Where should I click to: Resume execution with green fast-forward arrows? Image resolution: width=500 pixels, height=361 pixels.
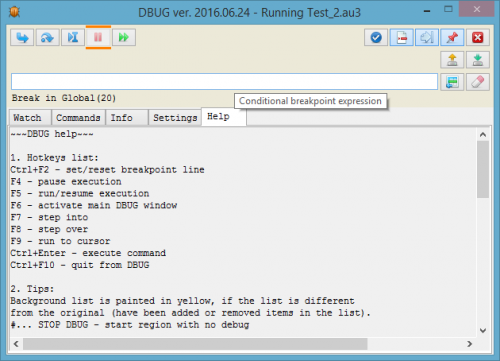pos(124,37)
